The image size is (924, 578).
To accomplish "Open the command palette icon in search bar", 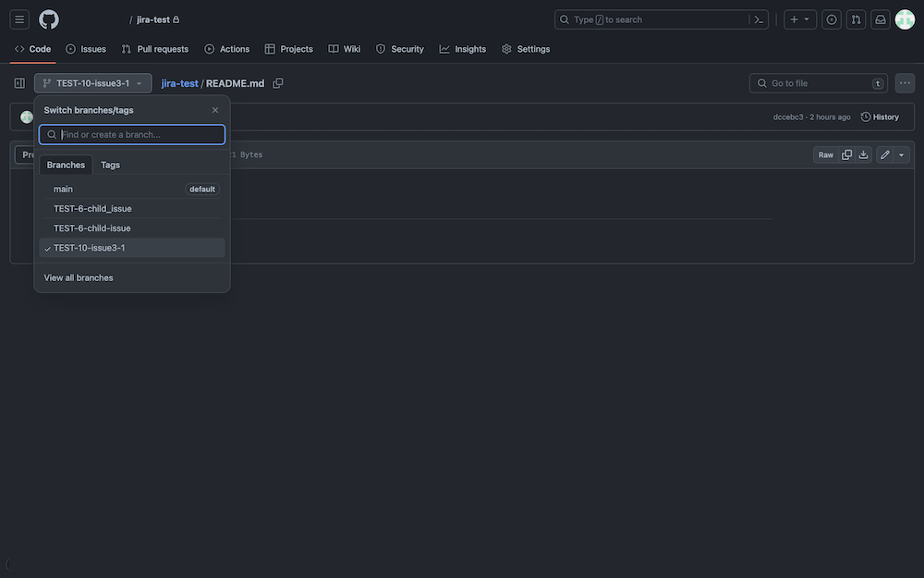I will (x=759, y=19).
